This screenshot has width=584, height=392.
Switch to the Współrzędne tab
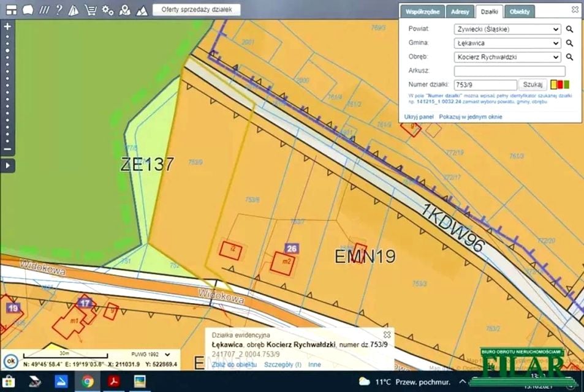click(422, 12)
